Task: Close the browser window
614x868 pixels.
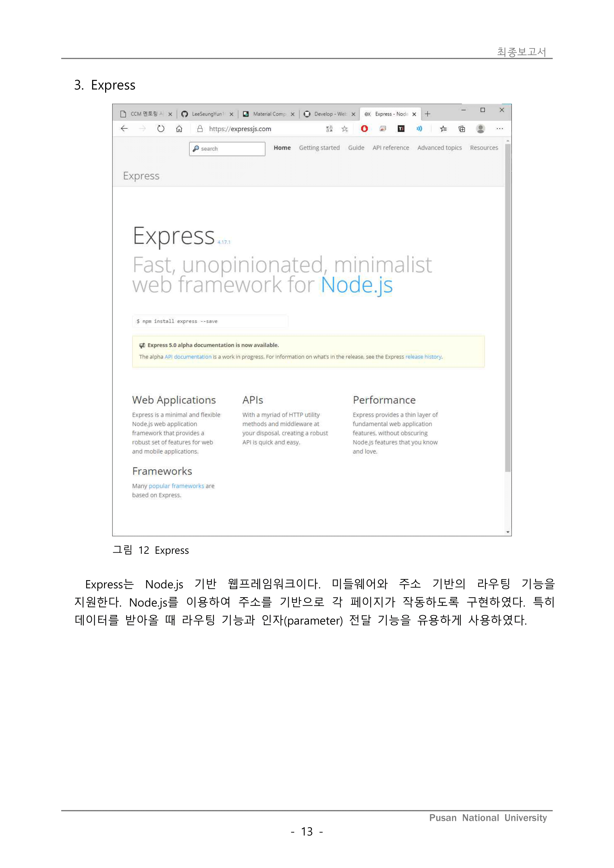Action: click(x=502, y=110)
